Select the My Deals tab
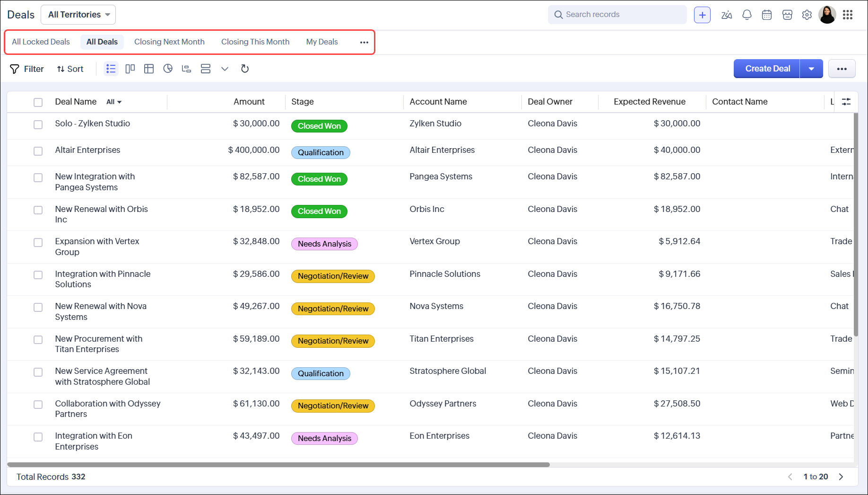Image resolution: width=868 pixels, height=495 pixels. point(322,42)
